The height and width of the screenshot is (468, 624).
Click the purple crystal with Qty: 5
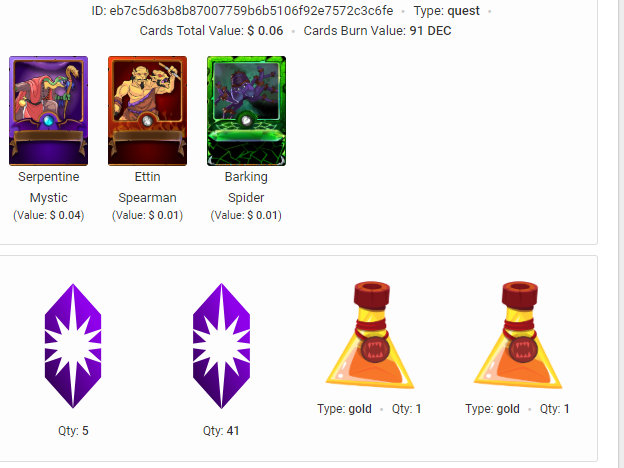[x=73, y=346]
